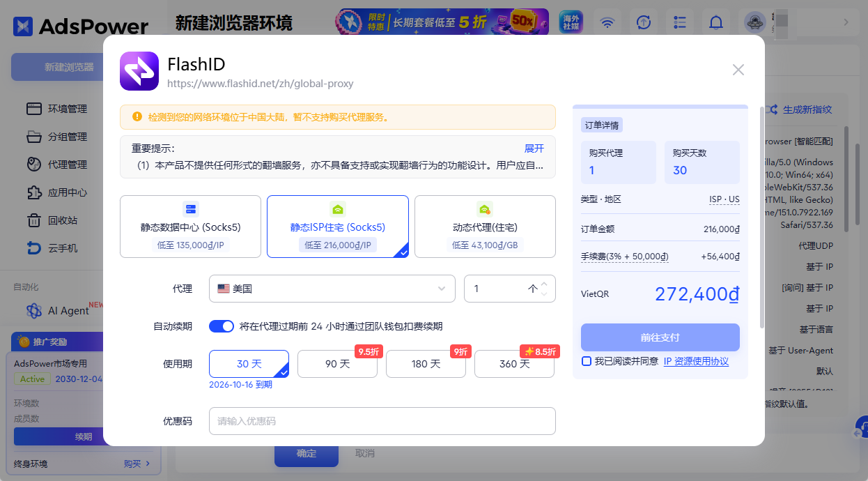Click the chevron arrow beside user profile
This screenshot has height=481, width=868.
(x=846, y=22)
